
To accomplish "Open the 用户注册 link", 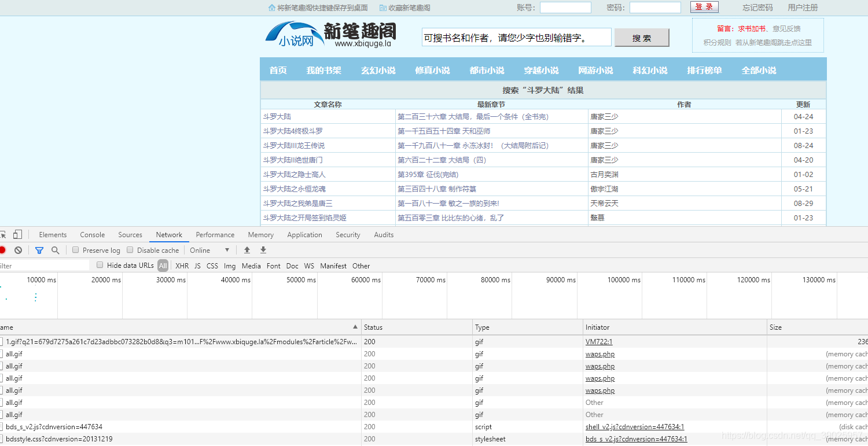I will click(803, 8).
